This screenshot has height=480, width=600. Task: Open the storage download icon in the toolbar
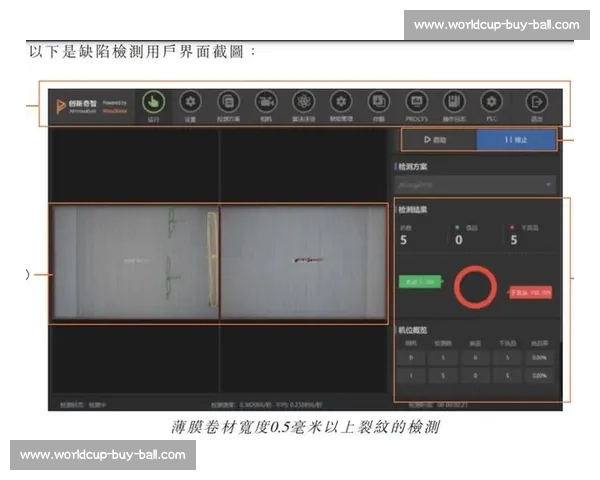pos(378,102)
